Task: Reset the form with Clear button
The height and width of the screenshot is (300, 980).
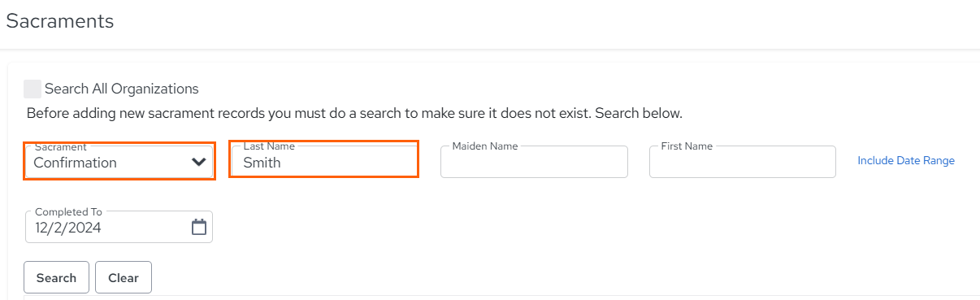Action: (124, 277)
